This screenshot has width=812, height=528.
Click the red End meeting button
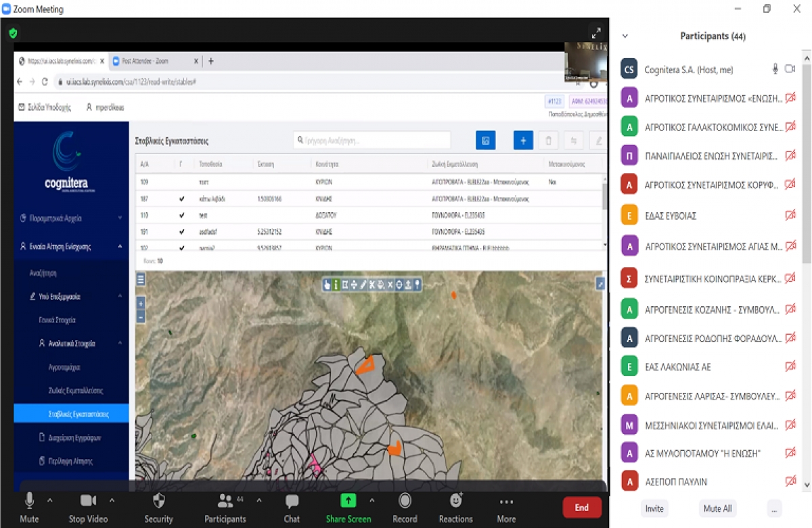coord(581,508)
